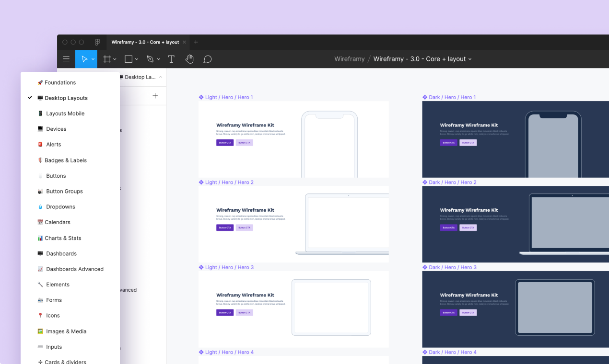The width and height of the screenshot is (609, 364).
Task: Click purple Button CTA in Dark Hero 2
Action: click(x=448, y=227)
